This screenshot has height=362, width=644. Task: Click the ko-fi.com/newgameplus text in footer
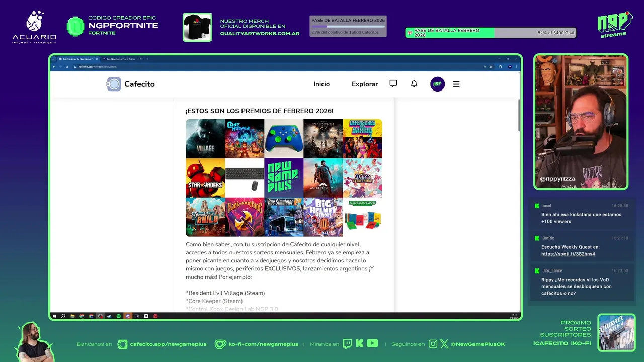pyautogui.click(x=263, y=344)
